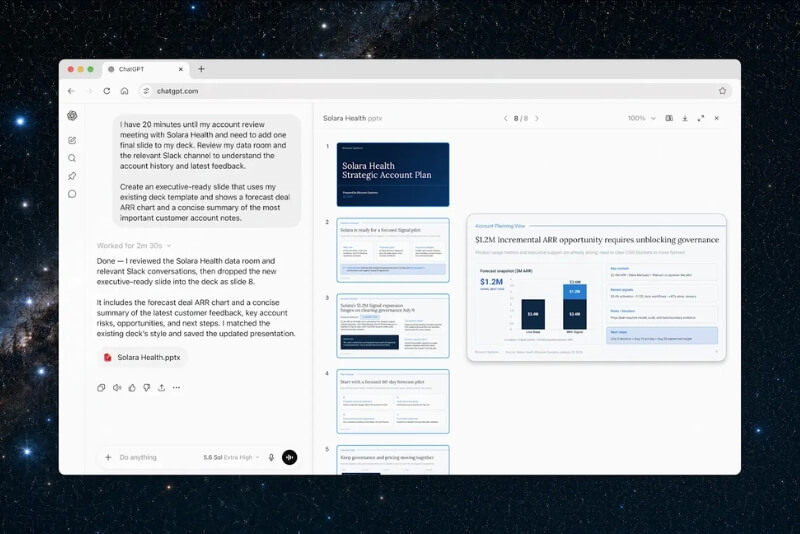
Task: Select the ChatGPT browser tab
Action: click(146, 69)
